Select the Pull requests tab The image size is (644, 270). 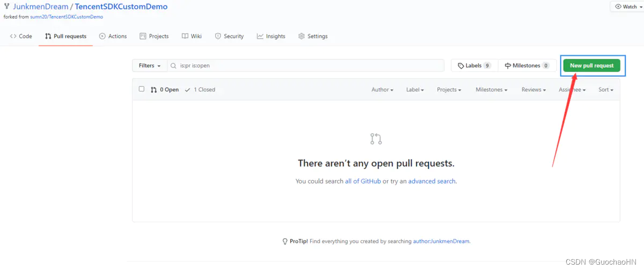pos(65,37)
